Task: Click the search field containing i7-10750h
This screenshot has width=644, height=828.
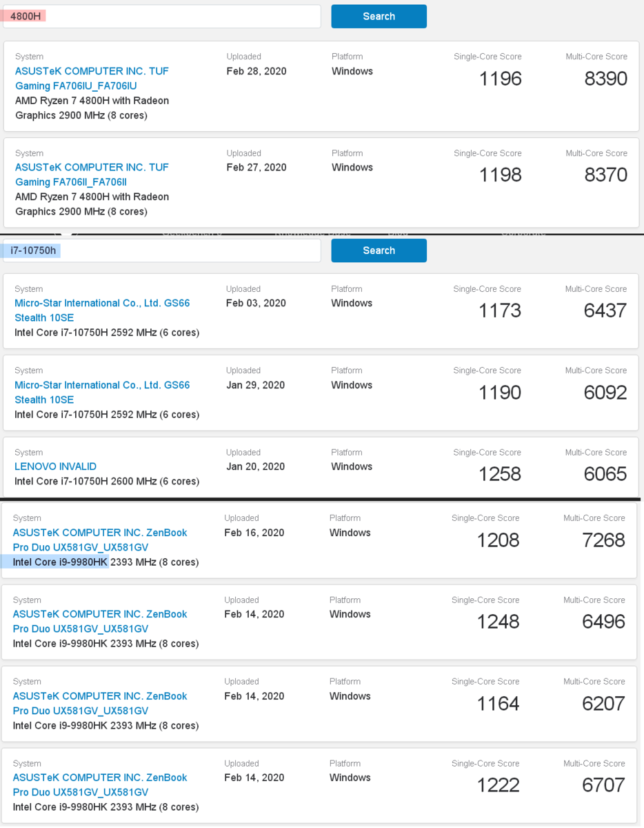Action: click(162, 250)
